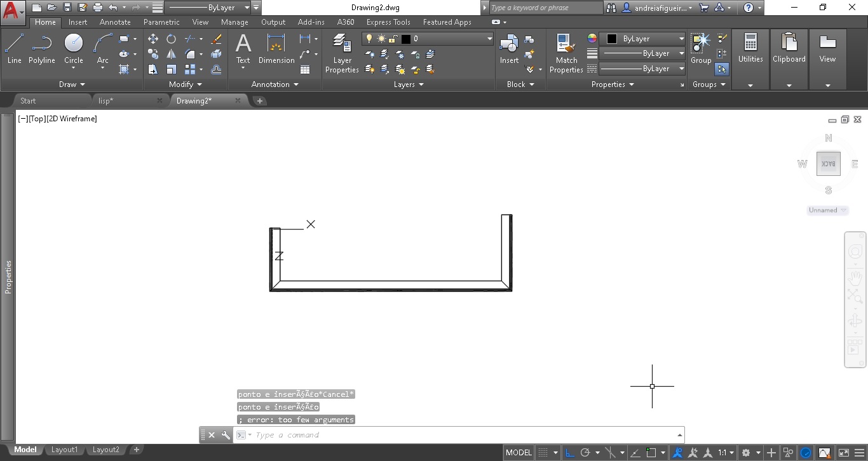This screenshot has height=461, width=868.
Task: Click the Explode tool icon
Action: pyautogui.click(x=216, y=54)
